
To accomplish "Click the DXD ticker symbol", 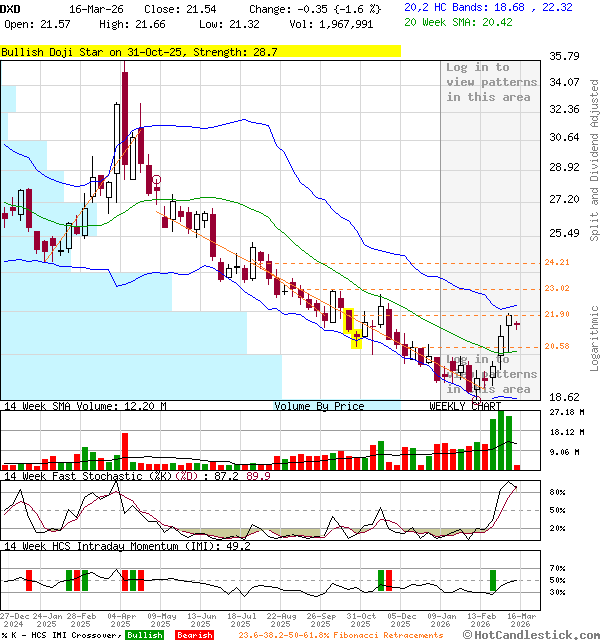I will pyautogui.click(x=11, y=8).
